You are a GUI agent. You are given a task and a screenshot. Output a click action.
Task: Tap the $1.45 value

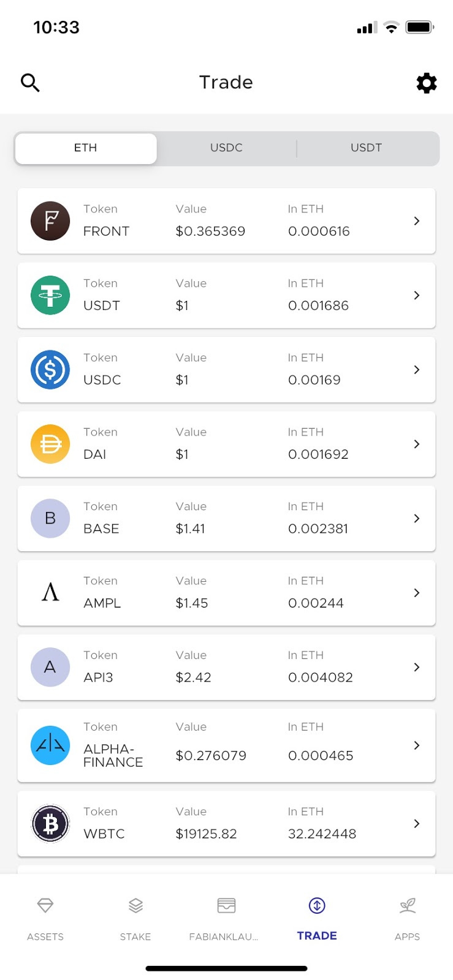[x=192, y=603]
